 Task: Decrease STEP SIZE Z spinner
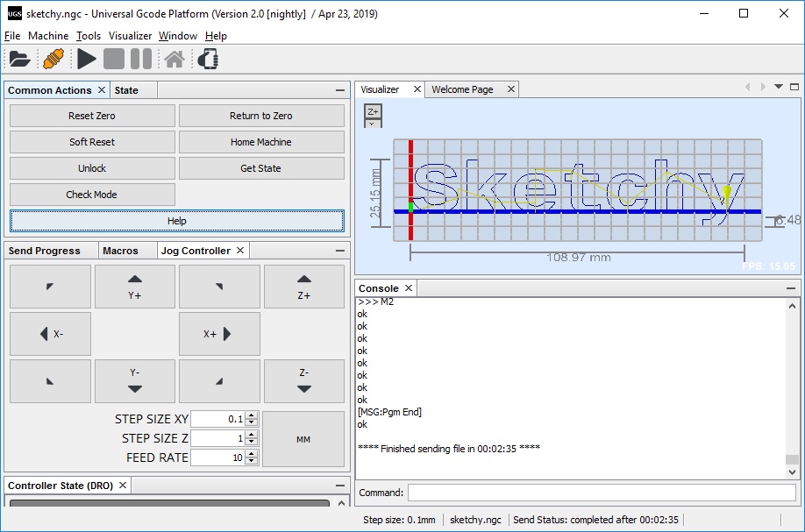click(x=251, y=441)
